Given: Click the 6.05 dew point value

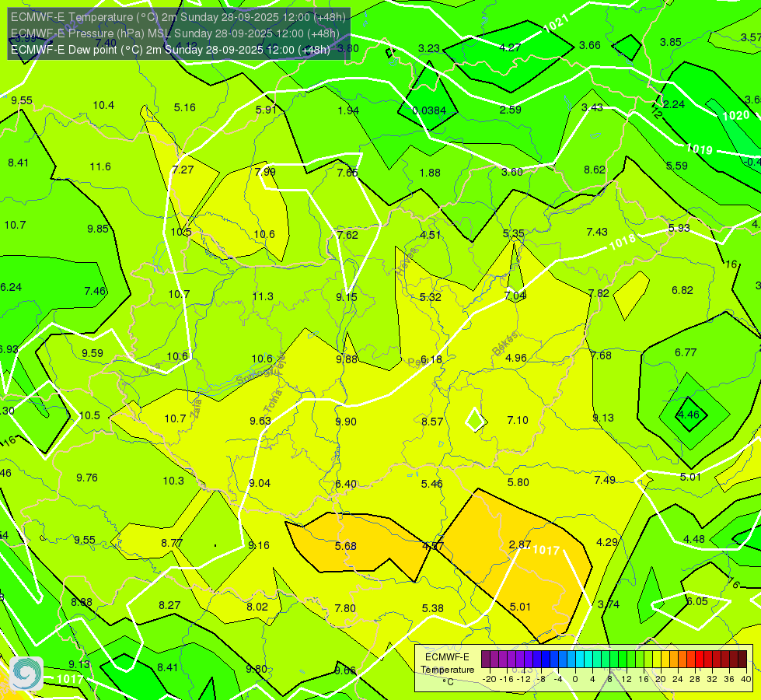Looking at the screenshot, I should tap(697, 601).
